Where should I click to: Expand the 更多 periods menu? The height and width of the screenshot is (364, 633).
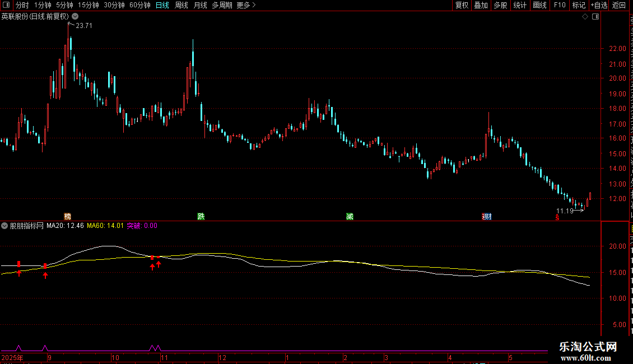(246, 5)
